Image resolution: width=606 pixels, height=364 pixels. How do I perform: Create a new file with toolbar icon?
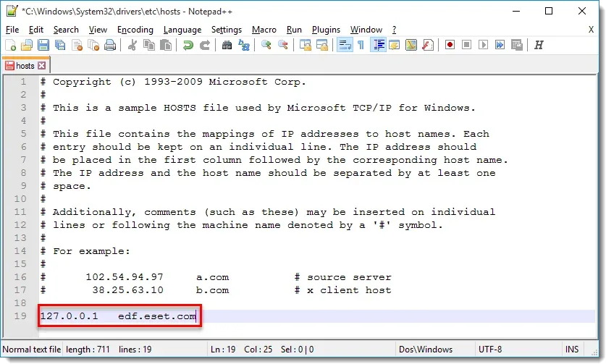pyautogui.click(x=11, y=45)
